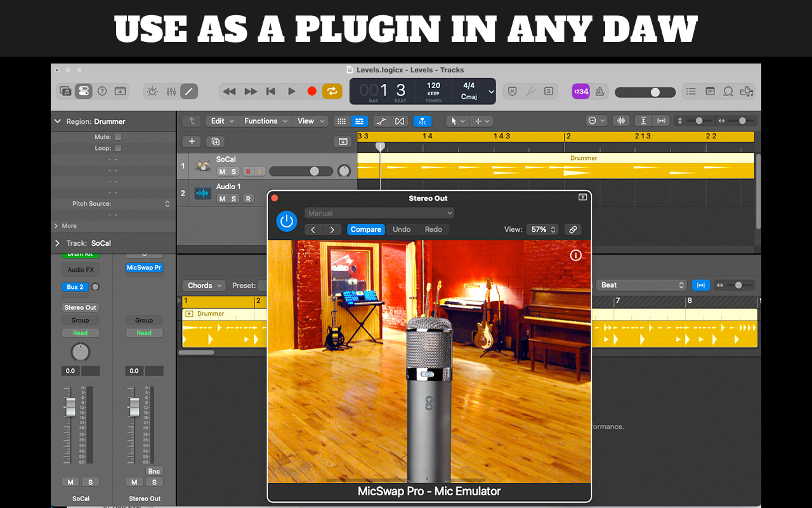
Task: Open the LCD display mode chevron
Action: coord(491,91)
